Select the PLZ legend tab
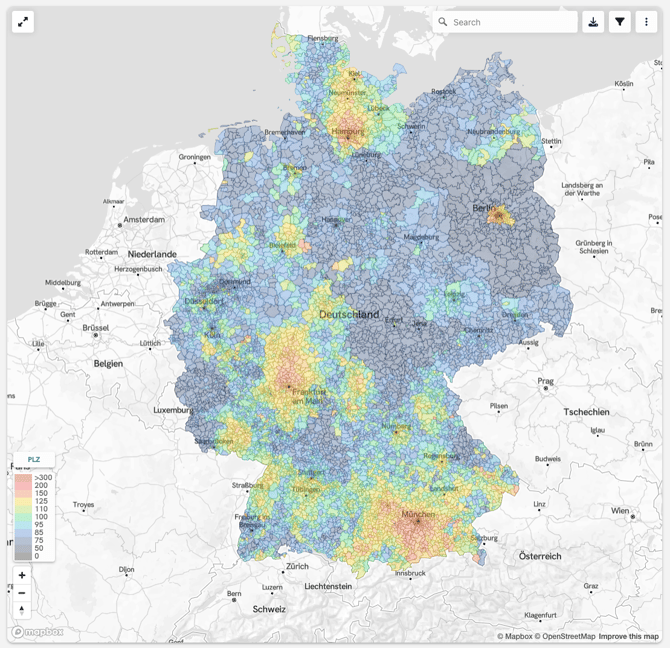This screenshot has width=670, height=648. click(34, 459)
